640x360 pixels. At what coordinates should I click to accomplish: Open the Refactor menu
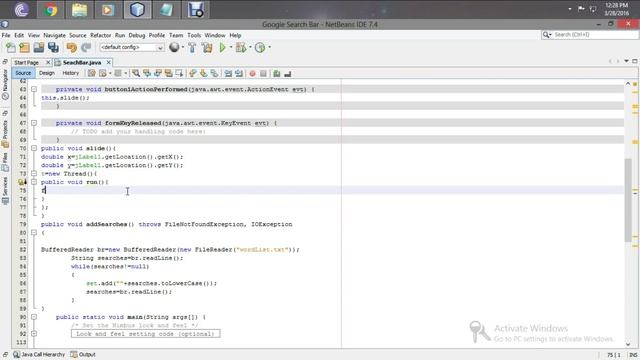point(100,36)
